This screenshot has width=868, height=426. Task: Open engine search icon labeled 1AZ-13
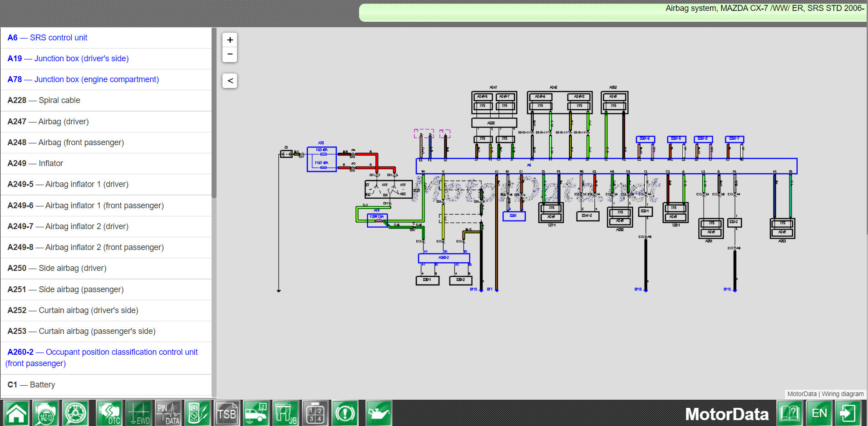click(x=45, y=413)
